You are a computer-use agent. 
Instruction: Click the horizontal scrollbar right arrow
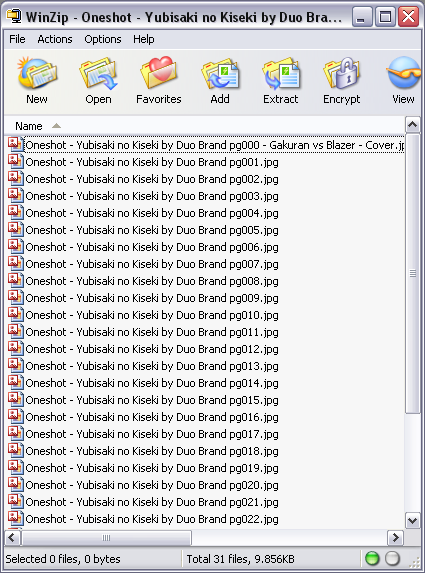click(x=395, y=538)
